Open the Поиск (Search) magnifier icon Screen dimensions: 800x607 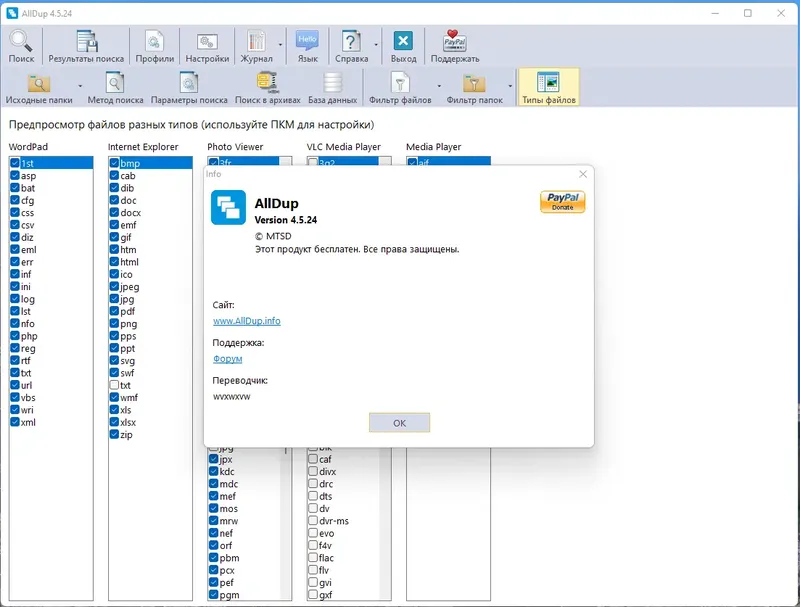tap(21, 41)
